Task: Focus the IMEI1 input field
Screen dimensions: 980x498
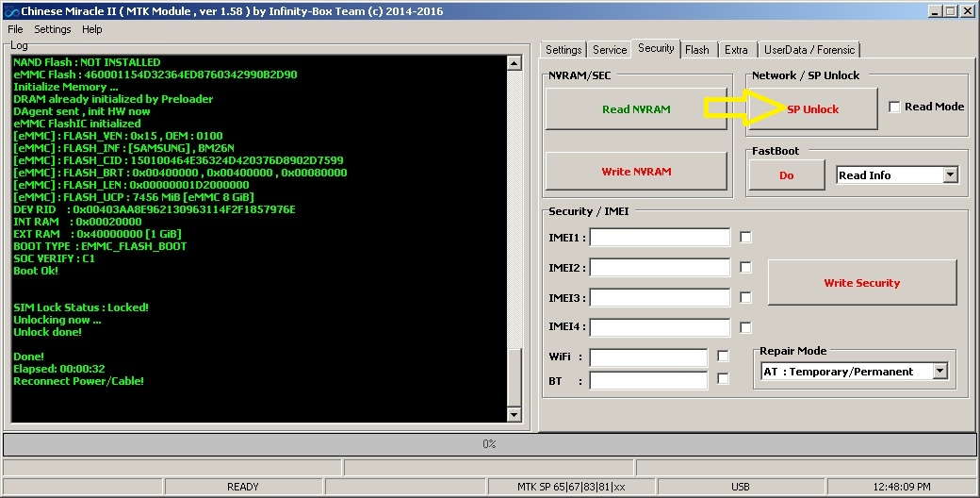Action: point(660,237)
